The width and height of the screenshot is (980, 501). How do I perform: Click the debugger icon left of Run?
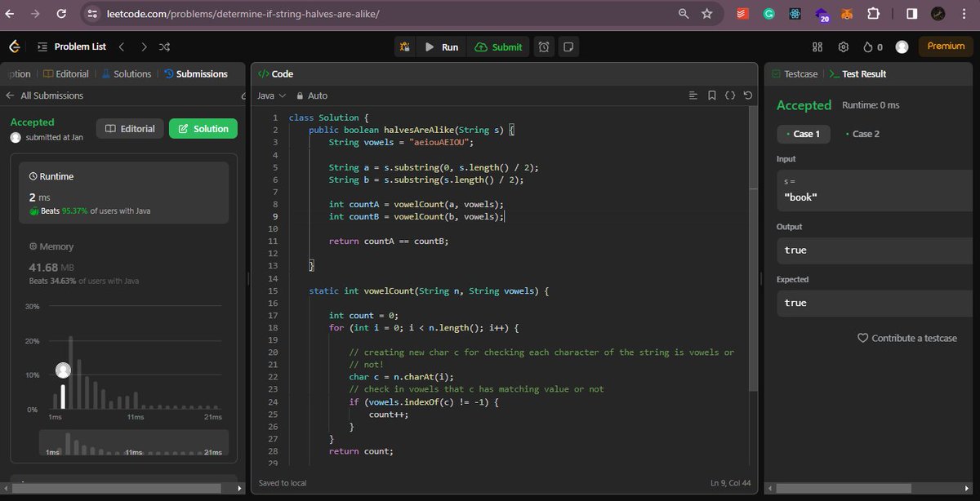click(404, 47)
